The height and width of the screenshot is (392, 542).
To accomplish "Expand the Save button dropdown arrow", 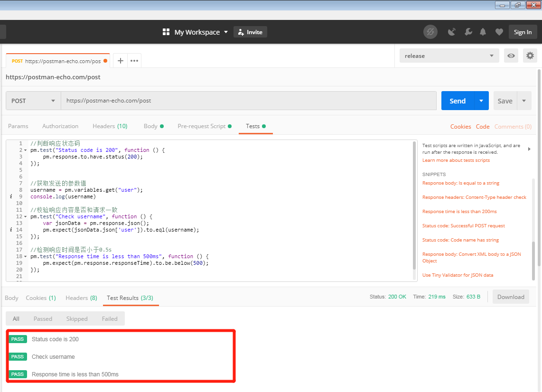I will [x=524, y=101].
